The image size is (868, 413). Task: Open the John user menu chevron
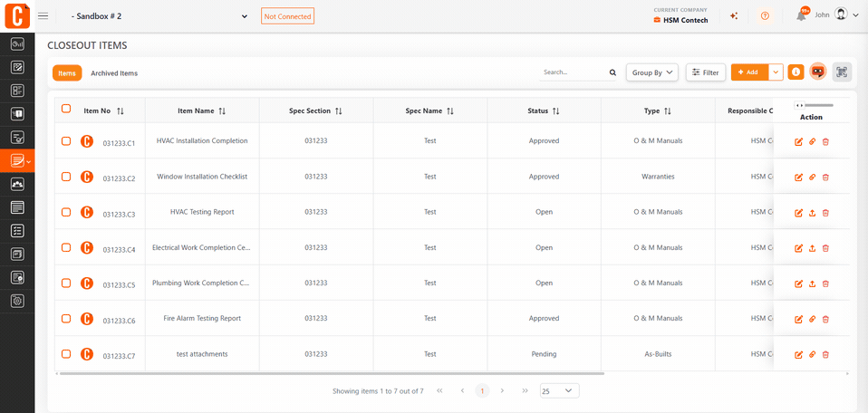(x=856, y=15)
